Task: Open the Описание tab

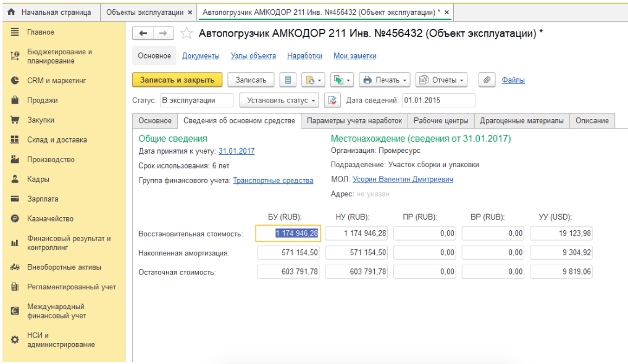Action: click(592, 121)
